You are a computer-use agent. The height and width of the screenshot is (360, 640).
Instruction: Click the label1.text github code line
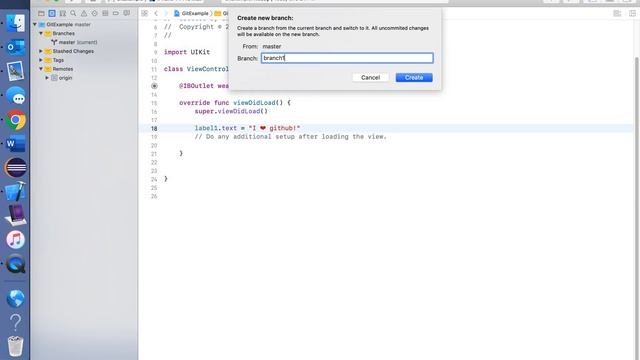point(247,128)
